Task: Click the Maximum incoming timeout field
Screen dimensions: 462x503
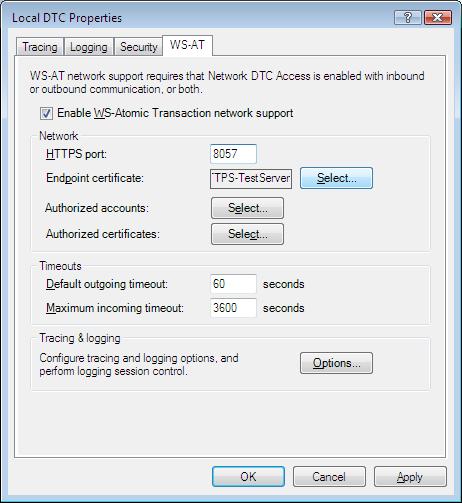Action: 233,307
